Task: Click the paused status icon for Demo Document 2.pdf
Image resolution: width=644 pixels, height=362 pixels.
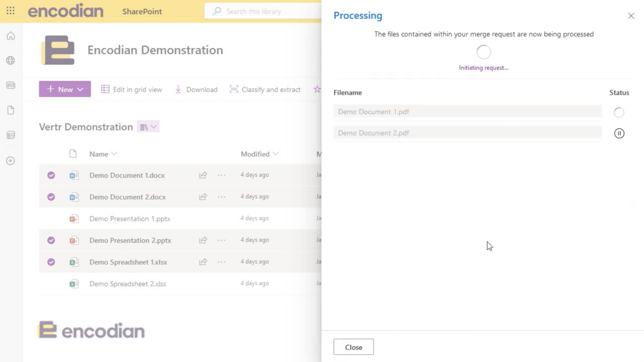Action: tap(619, 133)
